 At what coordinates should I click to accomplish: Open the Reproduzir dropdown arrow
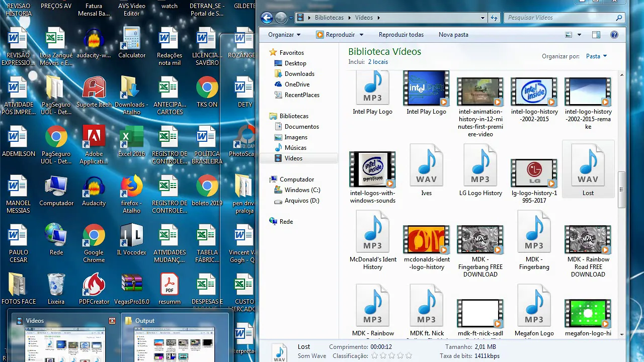tap(361, 35)
